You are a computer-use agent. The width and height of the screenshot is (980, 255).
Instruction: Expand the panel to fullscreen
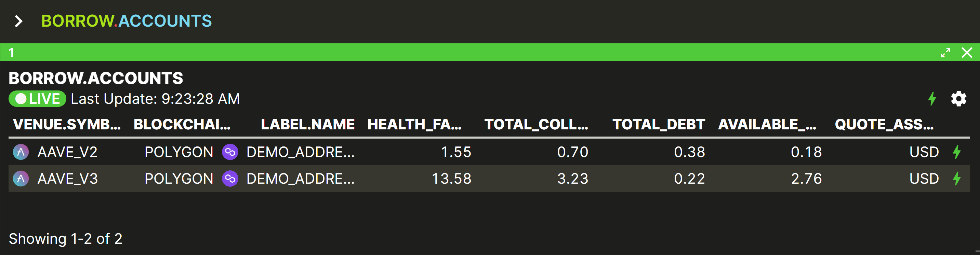click(x=945, y=53)
